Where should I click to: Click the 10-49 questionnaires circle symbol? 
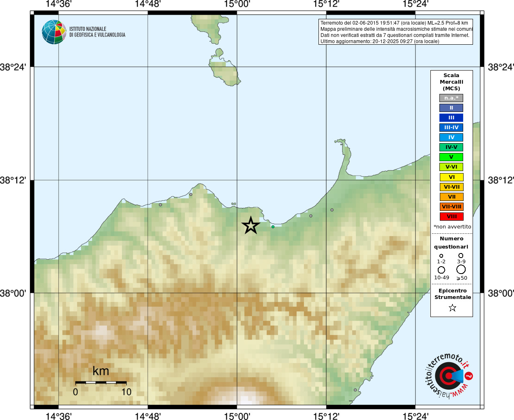441,270
